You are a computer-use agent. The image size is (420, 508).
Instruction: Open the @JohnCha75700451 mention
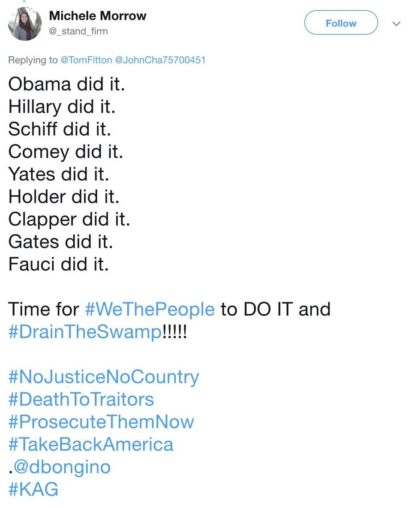(160, 60)
